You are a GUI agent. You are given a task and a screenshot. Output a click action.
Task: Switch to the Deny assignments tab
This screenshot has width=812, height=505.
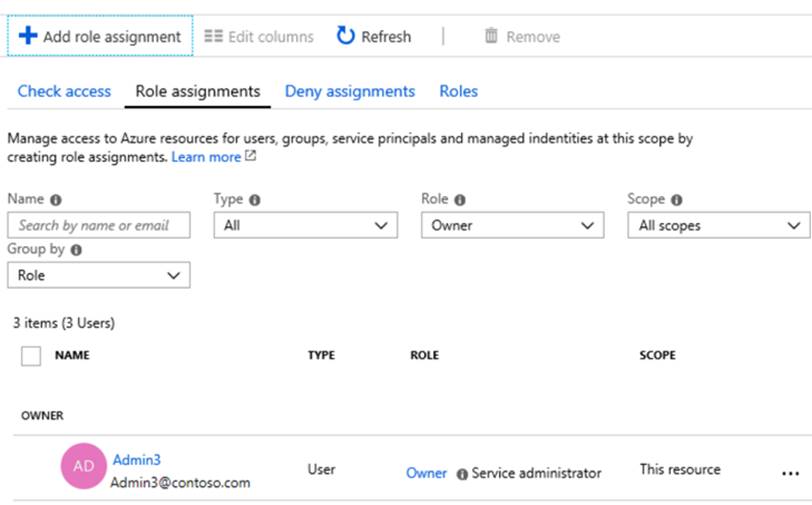349,91
